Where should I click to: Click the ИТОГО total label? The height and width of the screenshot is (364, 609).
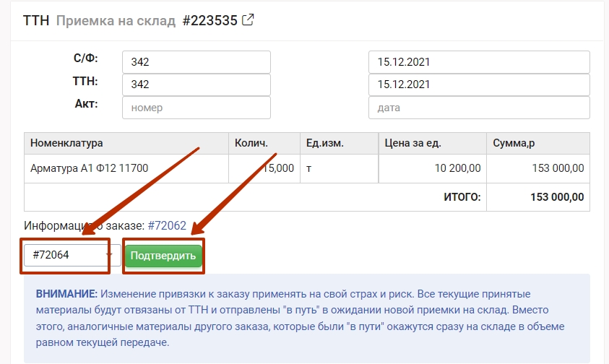tap(462, 196)
